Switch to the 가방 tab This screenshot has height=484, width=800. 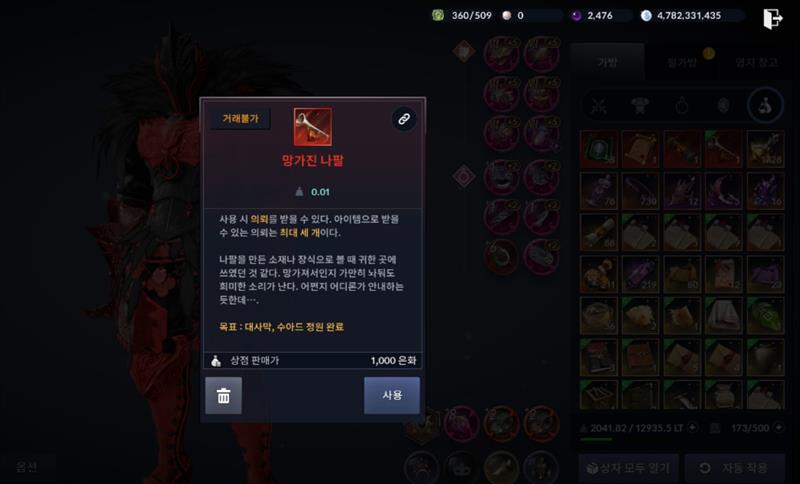tap(607, 62)
